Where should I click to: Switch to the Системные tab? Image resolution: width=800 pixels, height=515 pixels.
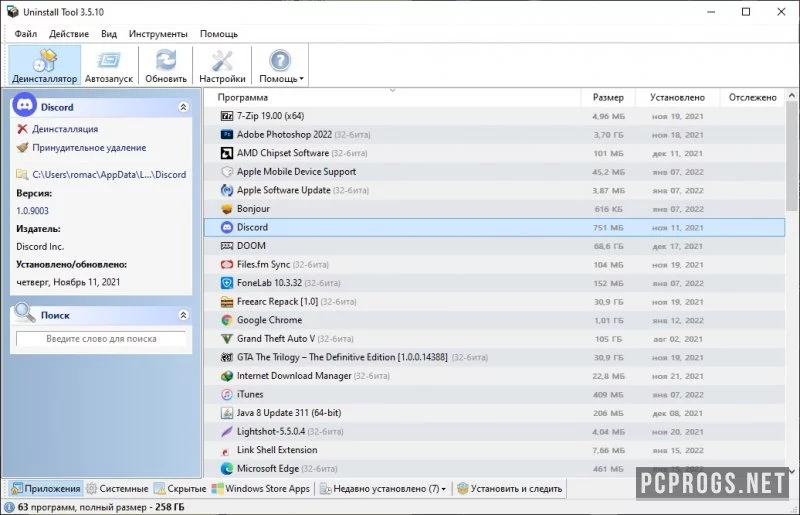point(117,488)
